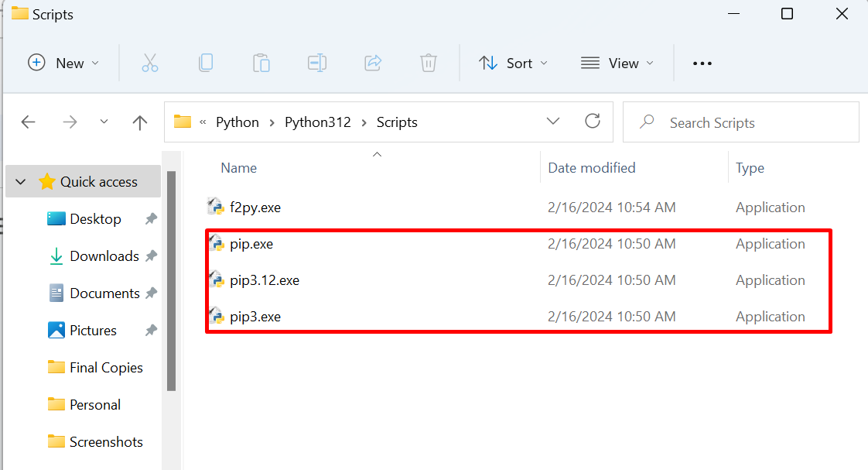This screenshot has height=470, width=868.
Task: Open the Sort options dropdown
Action: pos(513,63)
